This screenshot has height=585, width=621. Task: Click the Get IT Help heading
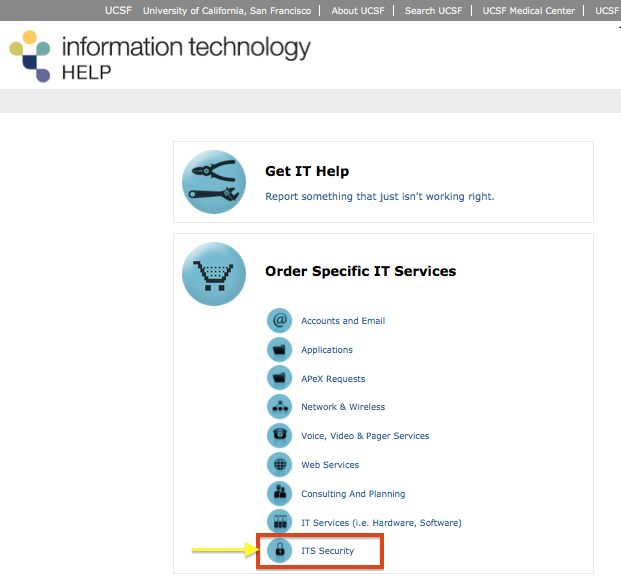[x=307, y=171]
